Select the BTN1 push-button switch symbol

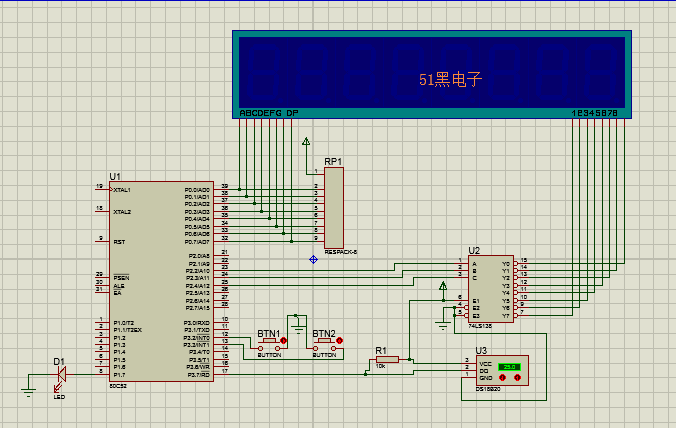point(269,345)
